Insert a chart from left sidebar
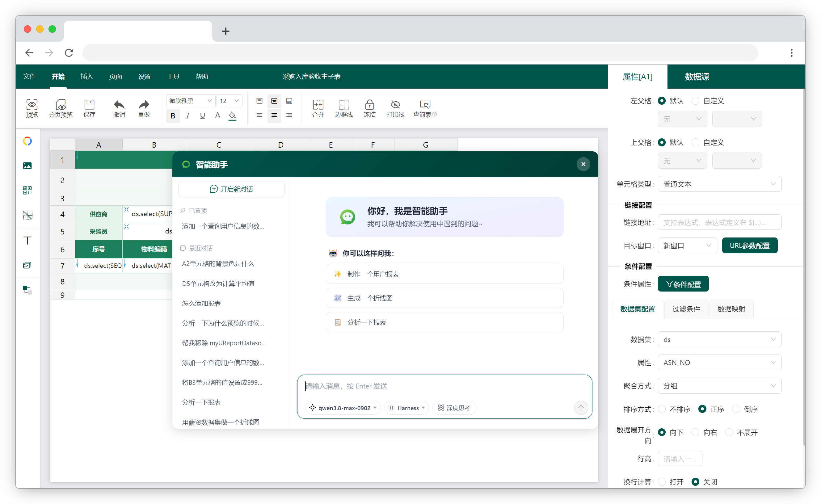821x504 pixels. coord(27,141)
